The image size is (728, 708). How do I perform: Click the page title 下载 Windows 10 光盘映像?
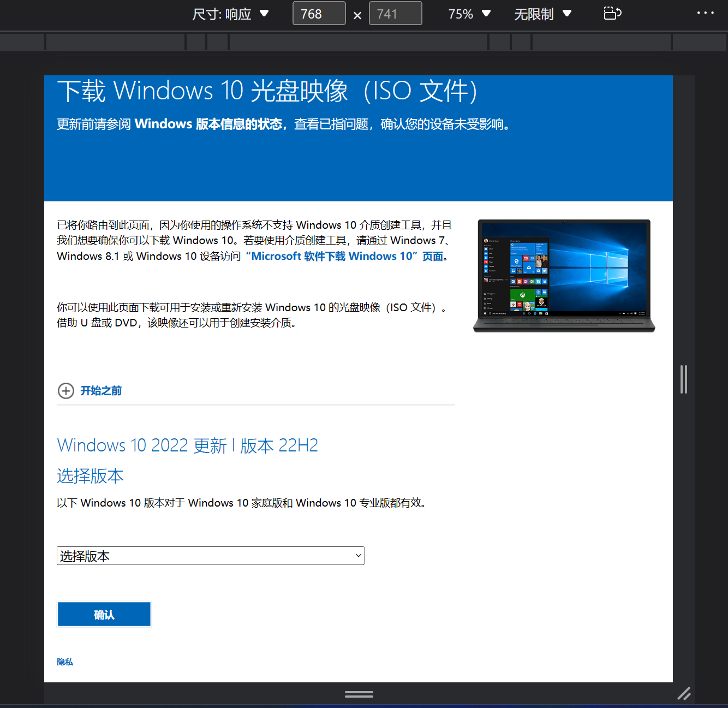coord(267,91)
